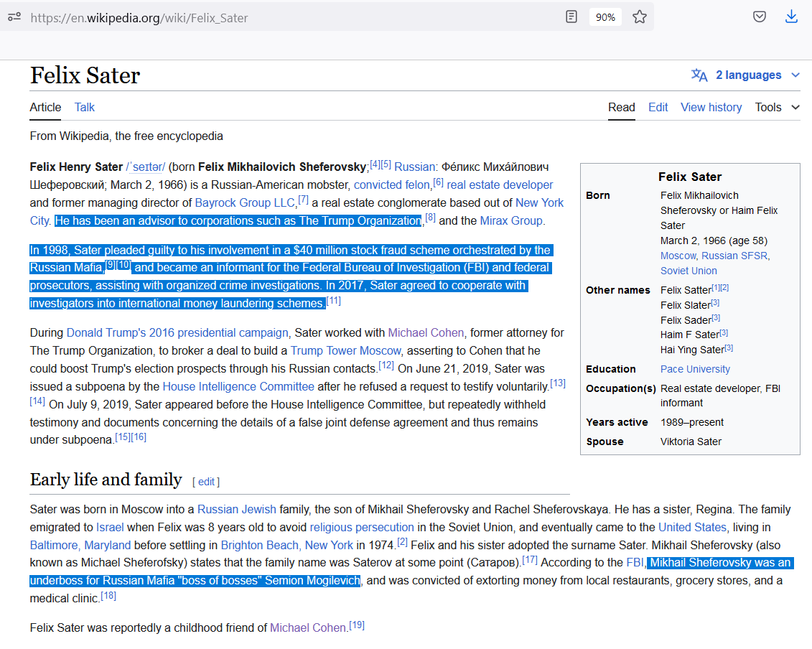This screenshot has height=649, width=812.
Task: Open reference [15] after under subpoena
Action: (x=123, y=437)
